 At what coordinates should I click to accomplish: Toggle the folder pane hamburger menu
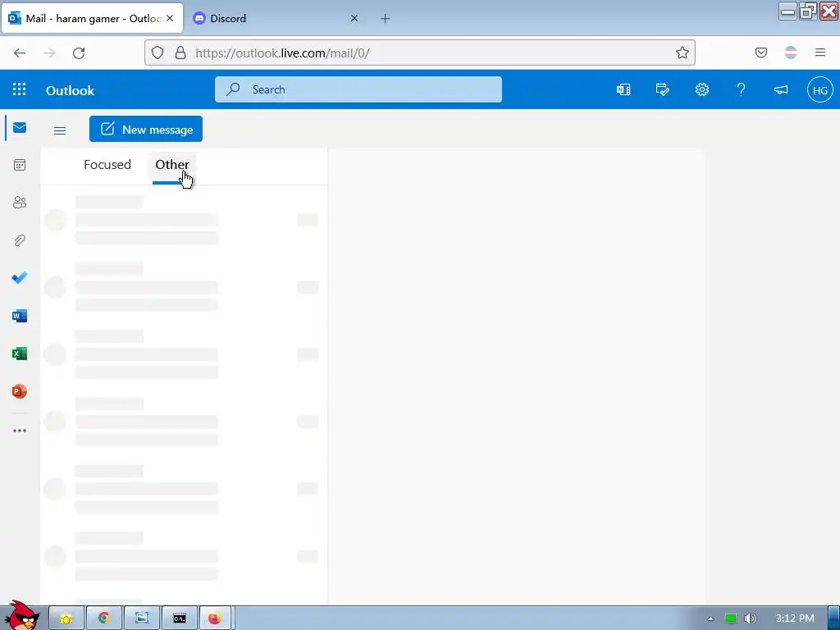[60, 130]
